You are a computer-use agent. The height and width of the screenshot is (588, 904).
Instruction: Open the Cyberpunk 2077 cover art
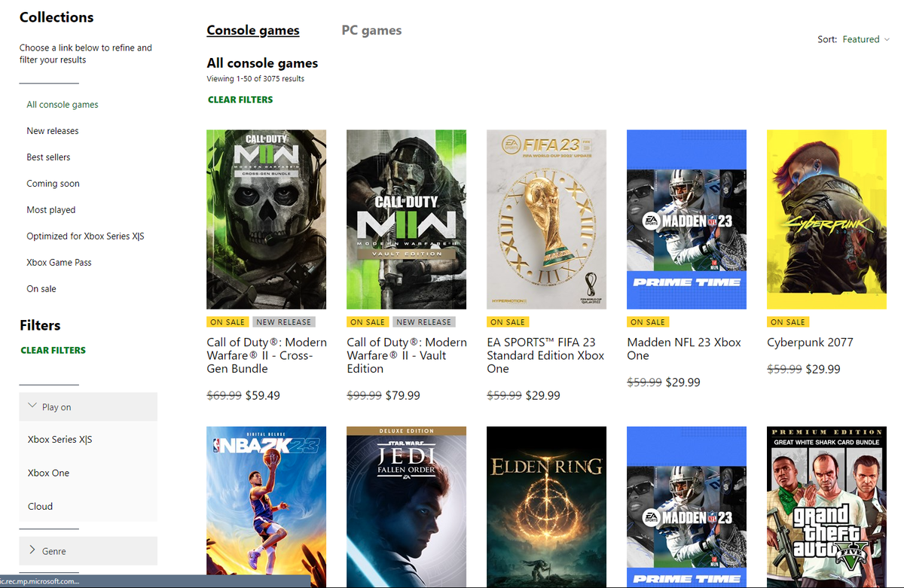(x=827, y=219)
